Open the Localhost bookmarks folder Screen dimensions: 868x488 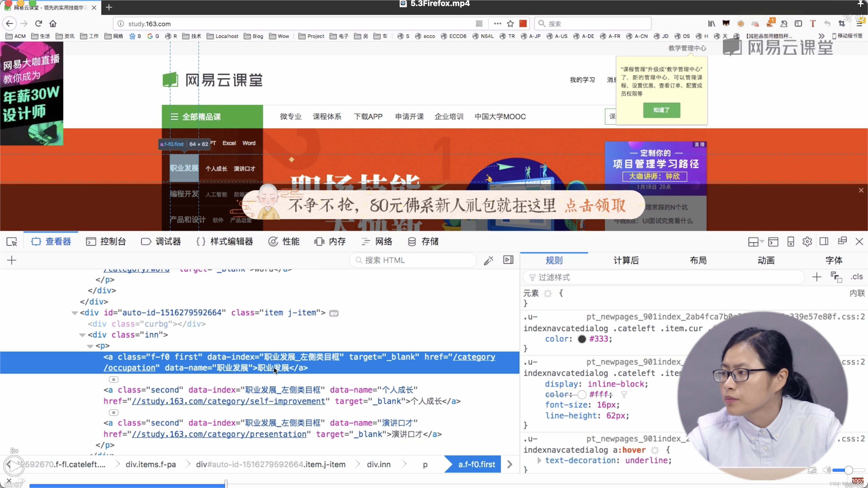pos(222,36)
